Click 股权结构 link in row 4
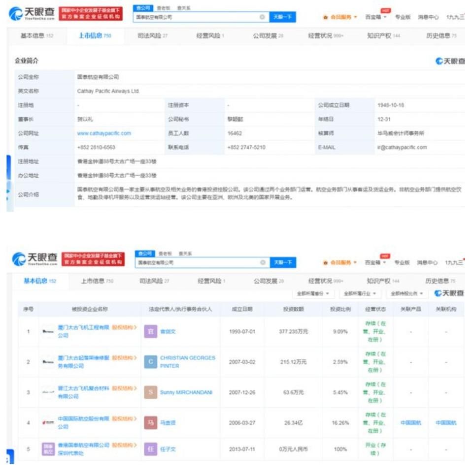 coord(124,418)
